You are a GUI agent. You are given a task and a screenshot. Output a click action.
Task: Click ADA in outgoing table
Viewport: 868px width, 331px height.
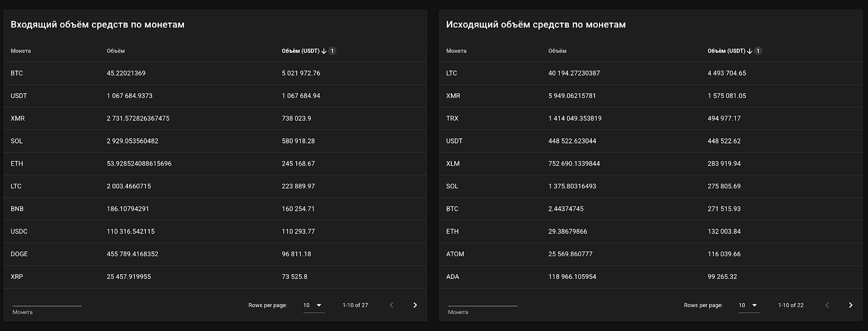pyautogui.click(x=452, y=277)
